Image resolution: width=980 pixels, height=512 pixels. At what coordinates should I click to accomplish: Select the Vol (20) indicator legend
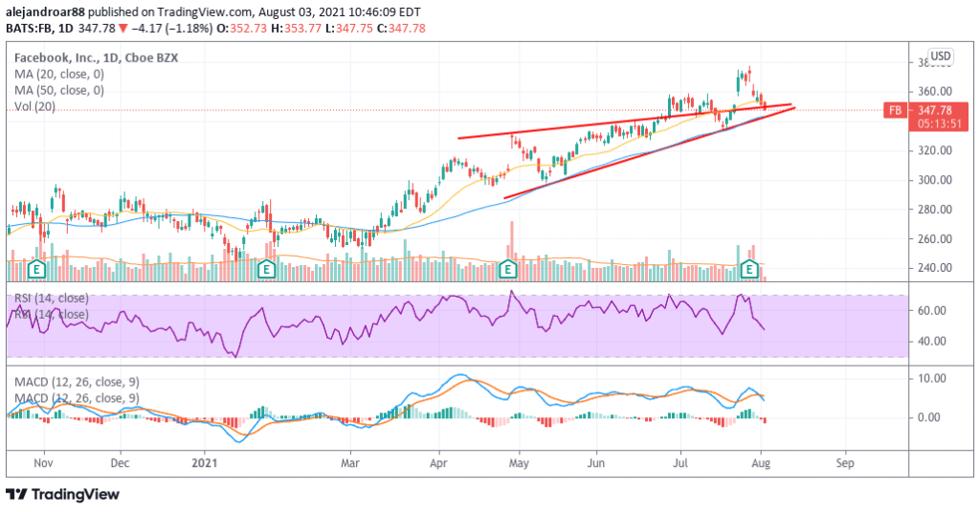click(x=34, y=106)
